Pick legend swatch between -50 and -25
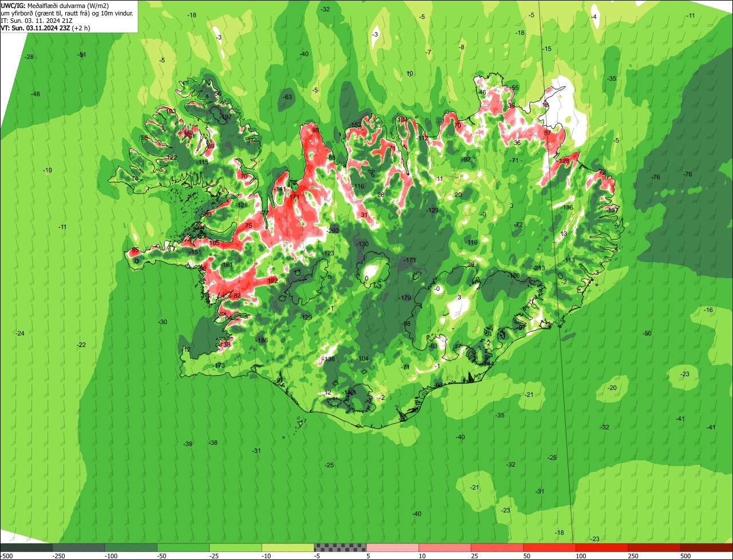This screenshot has width=733, height=560. pyautogui.click(x=183, y=547)
